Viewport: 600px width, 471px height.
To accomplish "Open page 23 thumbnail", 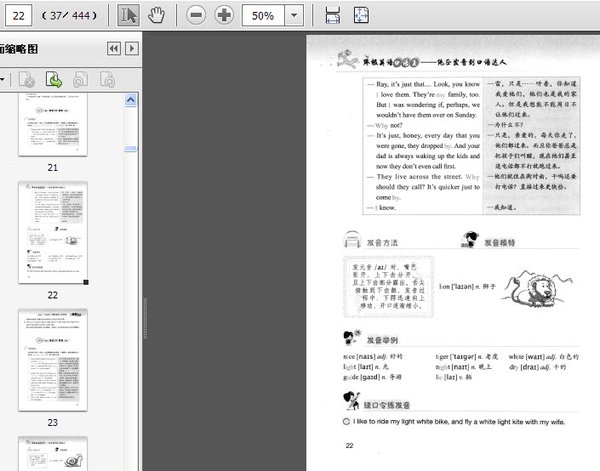I will point(53,360).
